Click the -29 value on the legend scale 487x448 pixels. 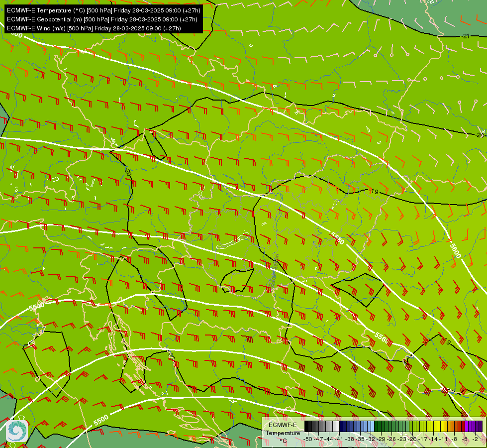click(x=382, y=439)
